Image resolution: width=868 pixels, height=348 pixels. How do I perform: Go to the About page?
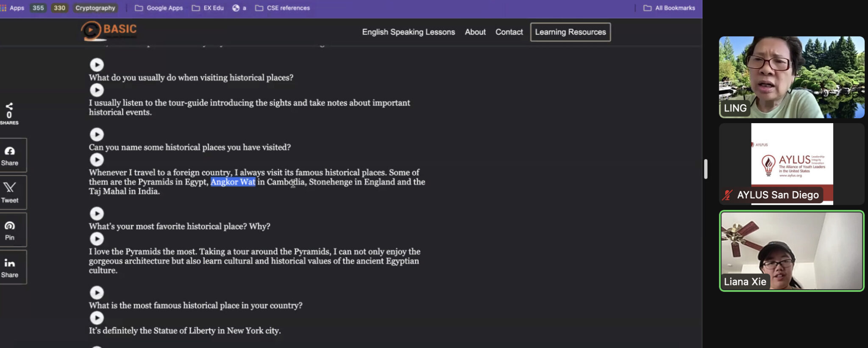[x=475, y=32]
